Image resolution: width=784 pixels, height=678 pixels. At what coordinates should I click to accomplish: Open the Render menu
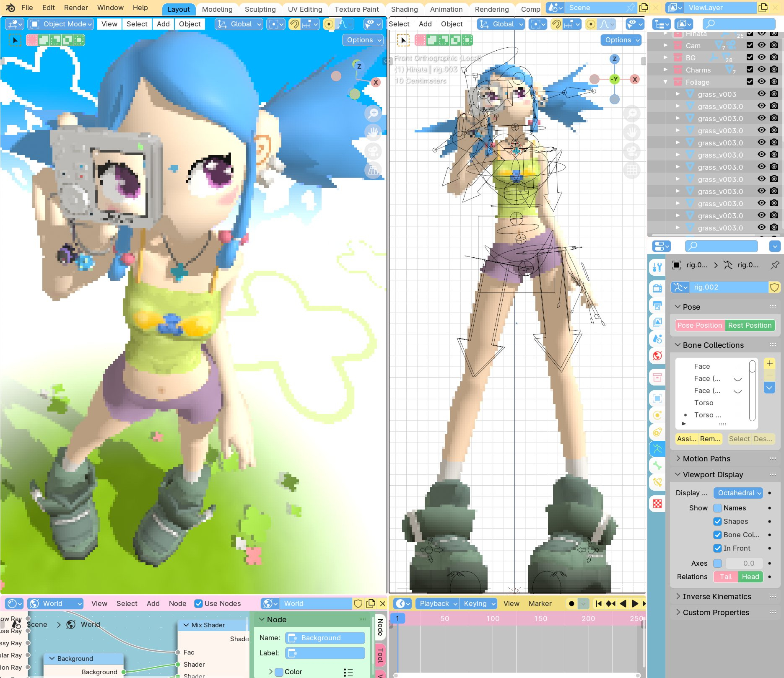click(x=76, y=8)
